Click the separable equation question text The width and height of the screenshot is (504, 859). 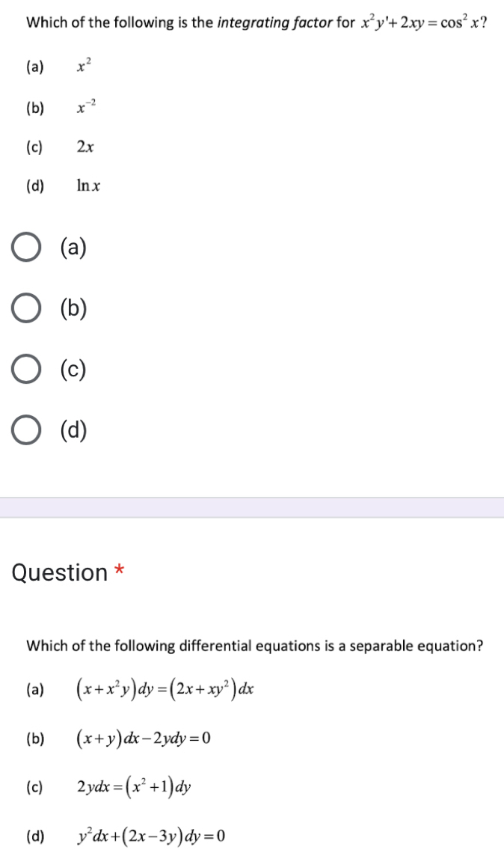pos(255,646)
